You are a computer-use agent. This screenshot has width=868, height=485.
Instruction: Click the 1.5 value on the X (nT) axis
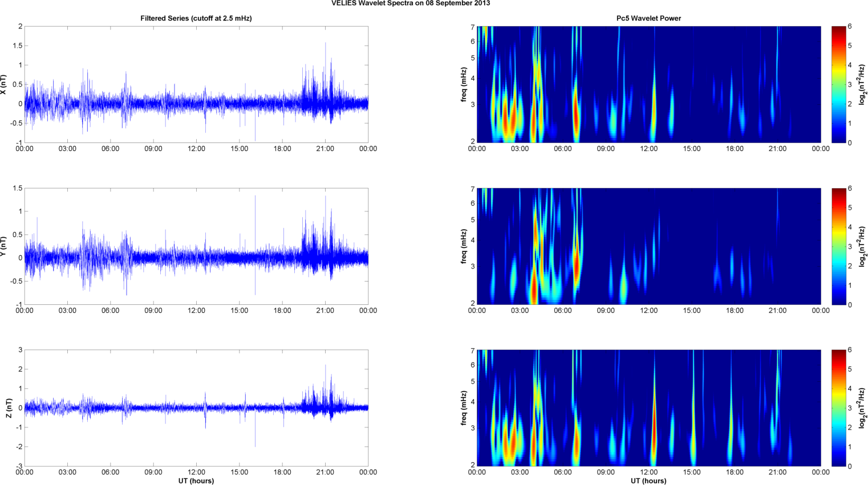click(17, 46)
